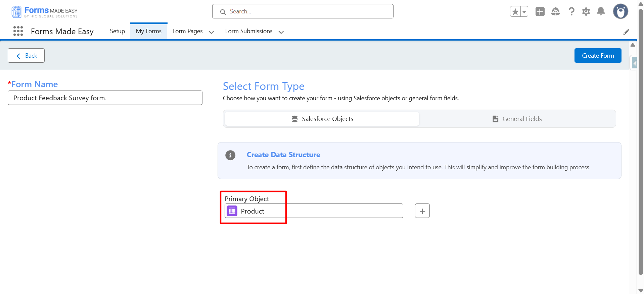Screen dimensions: 644x294
Task: Click the Favorites star icon
Action: tap(515, 12)
